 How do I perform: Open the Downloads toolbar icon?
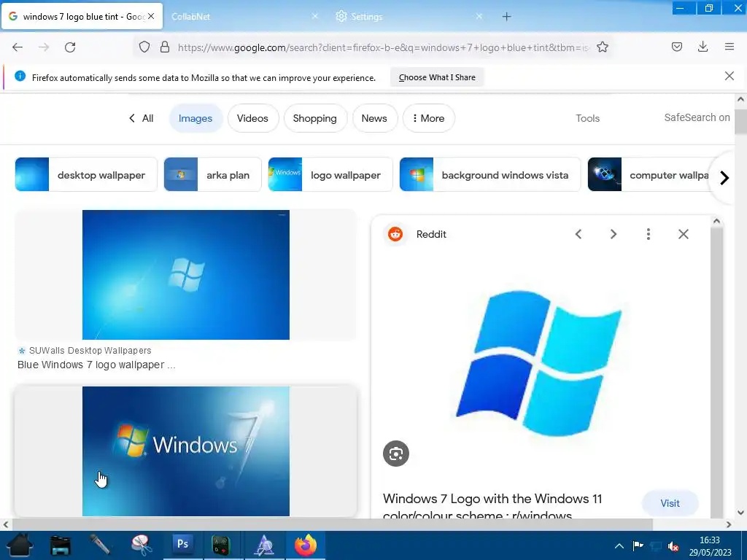pos(703,47)
